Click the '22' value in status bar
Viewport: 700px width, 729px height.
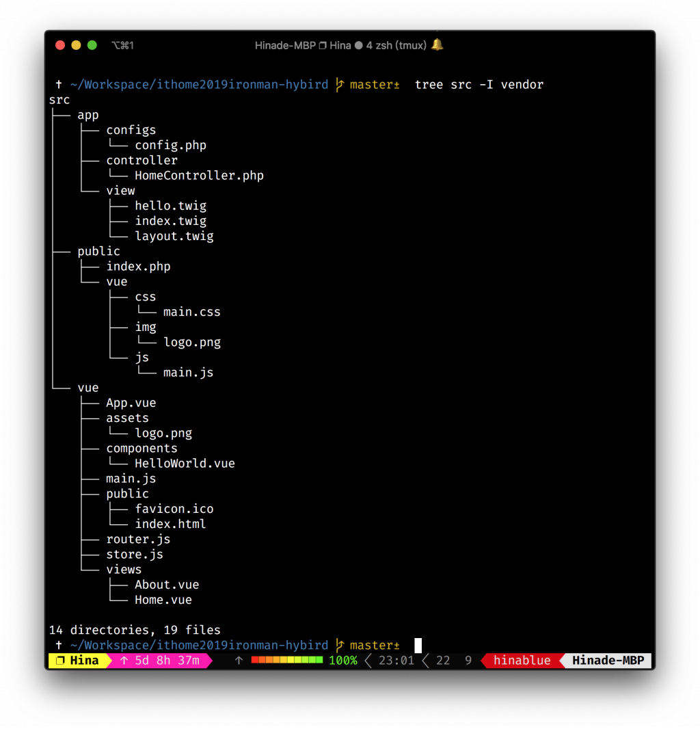tap(443, 661)
